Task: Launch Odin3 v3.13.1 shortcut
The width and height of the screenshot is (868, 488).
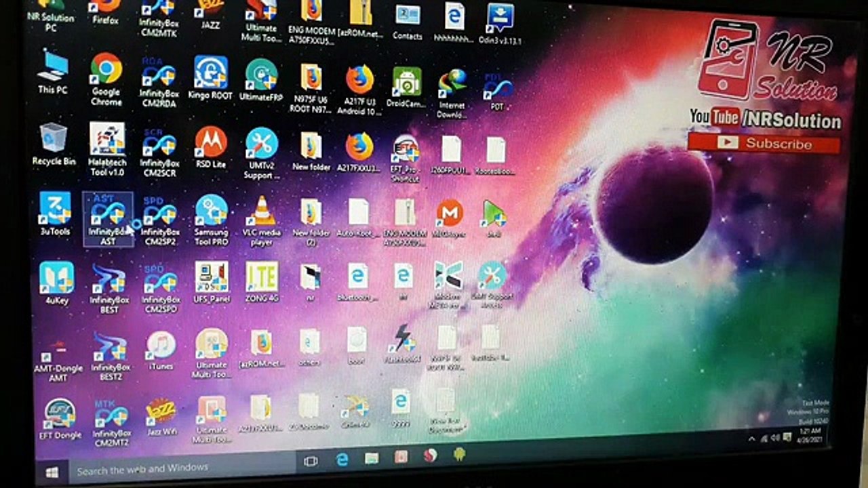Action: click(x=500, y=24)
